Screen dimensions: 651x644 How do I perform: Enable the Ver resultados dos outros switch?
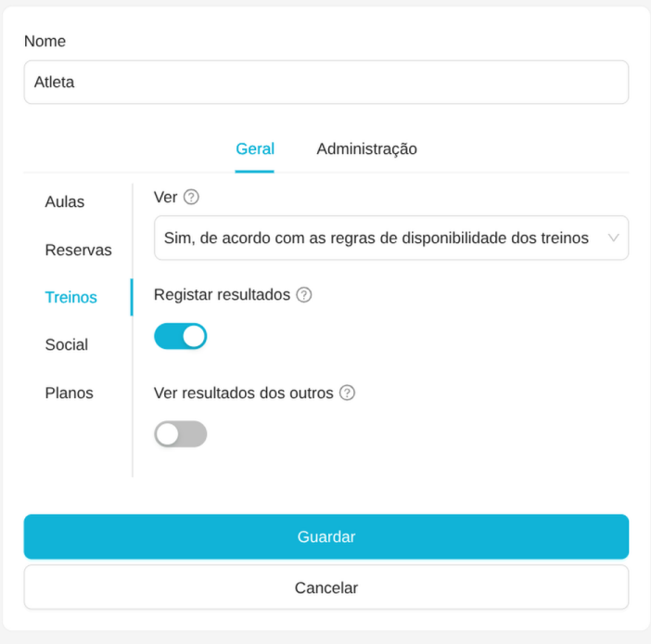tap(181, 434)
